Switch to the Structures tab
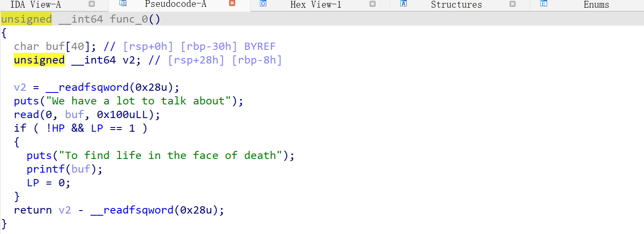This screenshot has width=644, height=234. (x=456, y=5)
